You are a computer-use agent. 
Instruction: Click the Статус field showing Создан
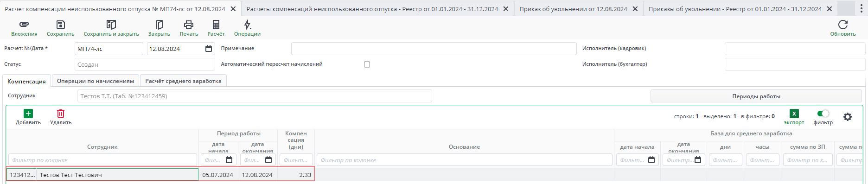click(x=145, y=64)
